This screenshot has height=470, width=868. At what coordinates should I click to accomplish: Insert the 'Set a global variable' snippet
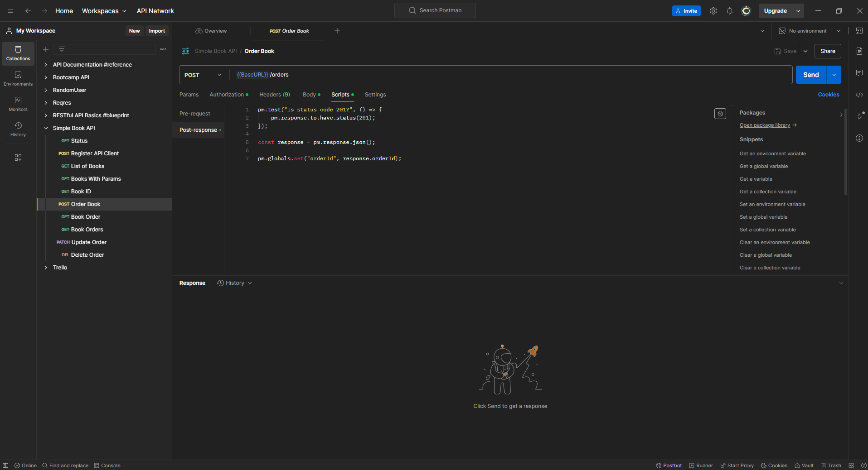pos(763,217)
